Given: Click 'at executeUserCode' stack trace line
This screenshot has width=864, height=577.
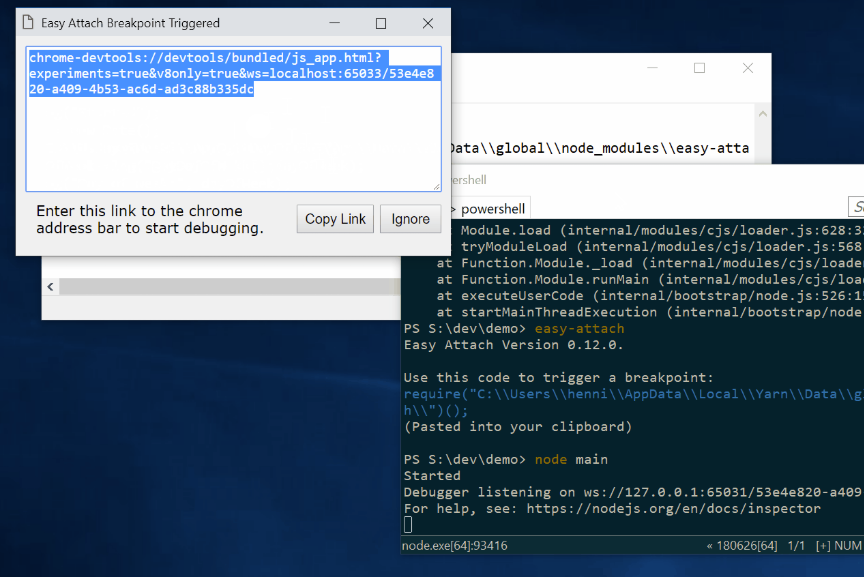Looking at the screenshot, I should [x=650, y=296].
